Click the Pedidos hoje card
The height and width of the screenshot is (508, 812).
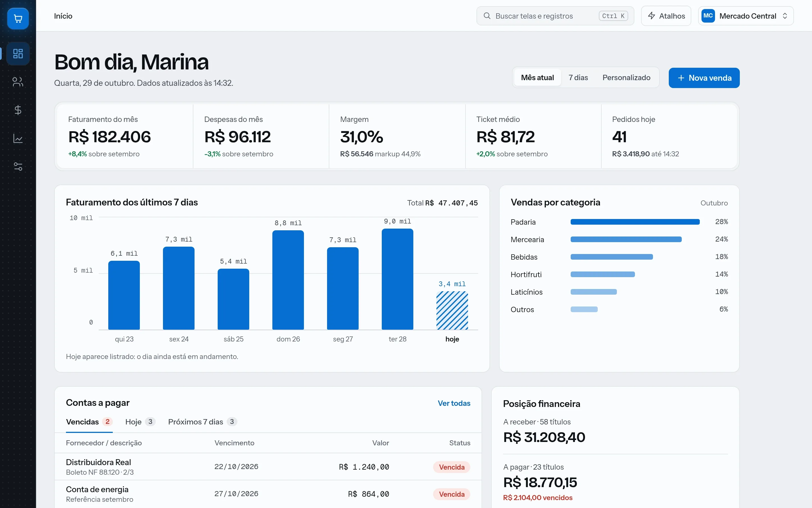tap(669, 136)
